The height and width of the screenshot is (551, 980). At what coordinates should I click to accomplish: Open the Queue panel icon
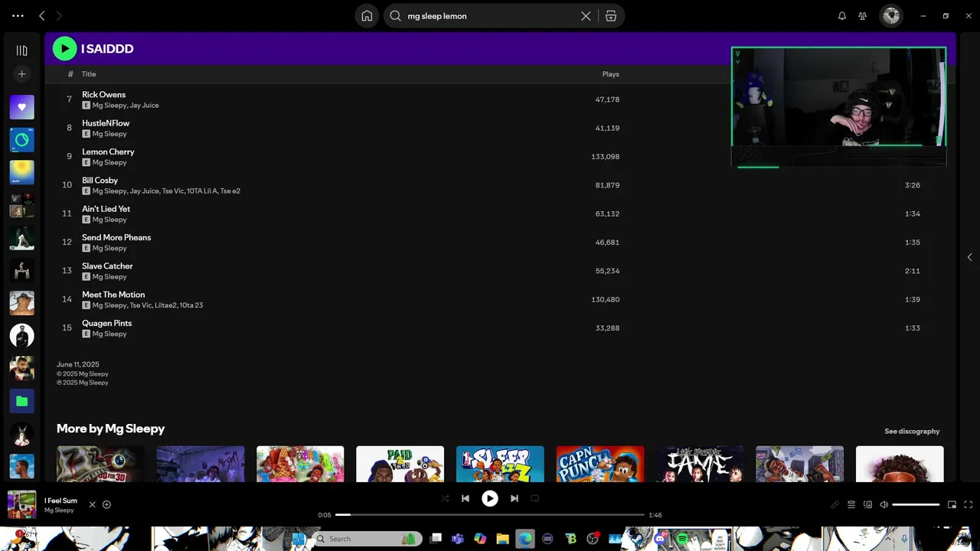pos(851,504)
